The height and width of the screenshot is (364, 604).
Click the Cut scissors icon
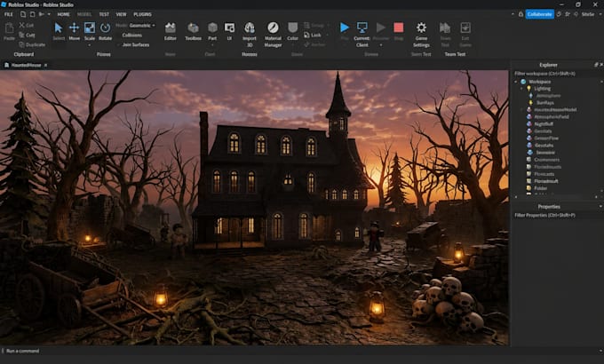point(21,25)
